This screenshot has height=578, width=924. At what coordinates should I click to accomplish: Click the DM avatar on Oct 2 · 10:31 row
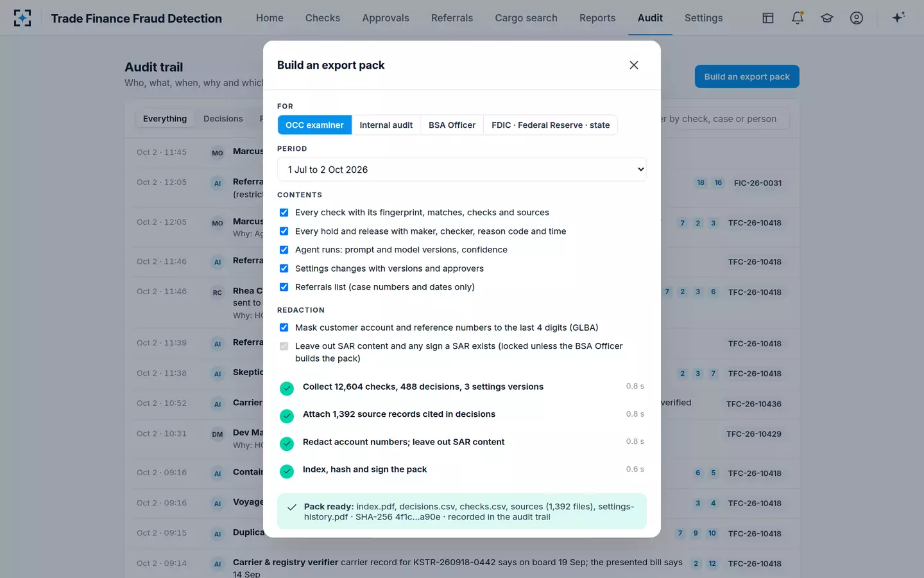tap(218, 434)
